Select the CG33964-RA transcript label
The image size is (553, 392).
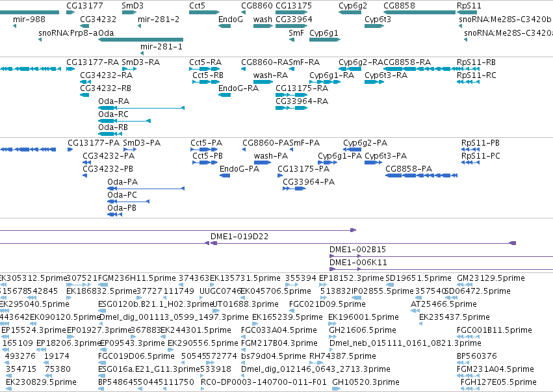pos(302,101)
